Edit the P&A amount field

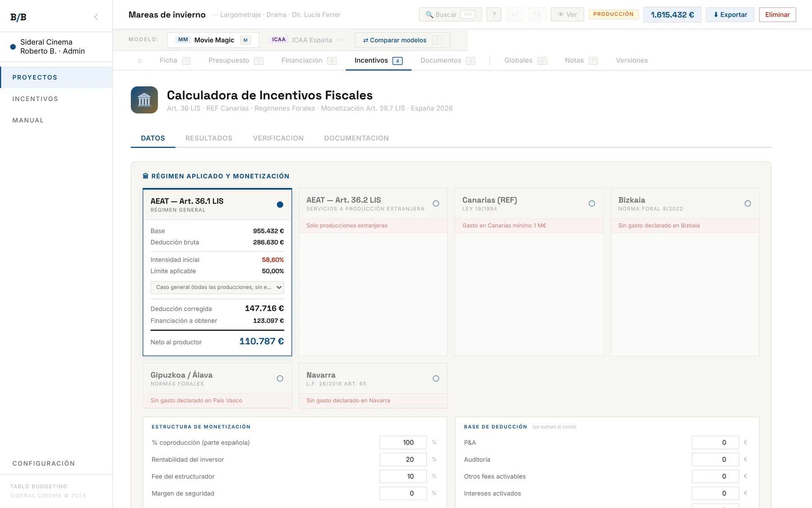point(715,443)
